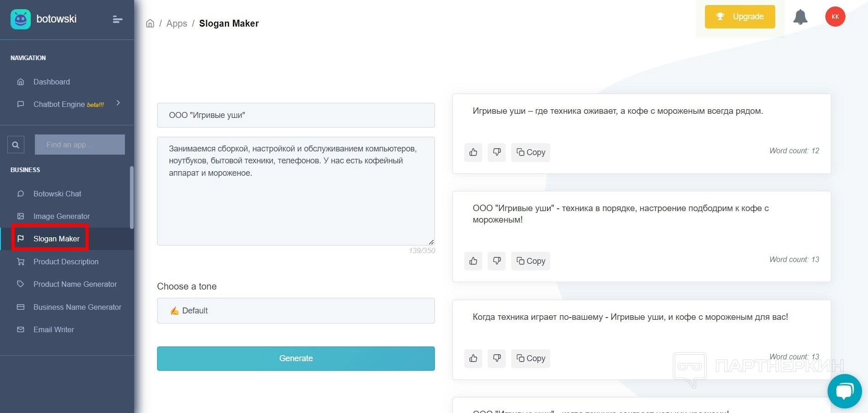This screenshot has width=868, height=413.
Task: Open the tone dropdown showing Default
Action: tap(296, 311)
